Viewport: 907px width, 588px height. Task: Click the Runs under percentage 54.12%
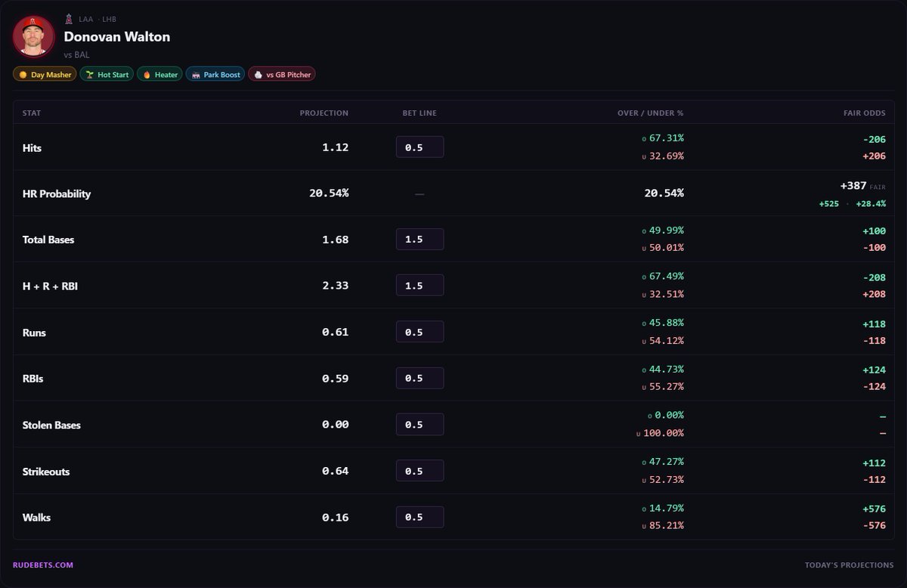[666, 341]
